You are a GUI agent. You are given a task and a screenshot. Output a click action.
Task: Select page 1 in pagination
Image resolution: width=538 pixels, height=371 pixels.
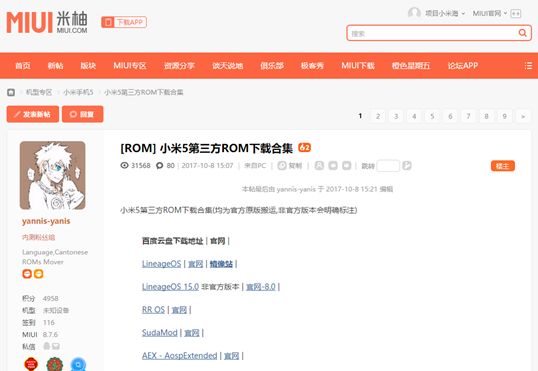[360, 116]
